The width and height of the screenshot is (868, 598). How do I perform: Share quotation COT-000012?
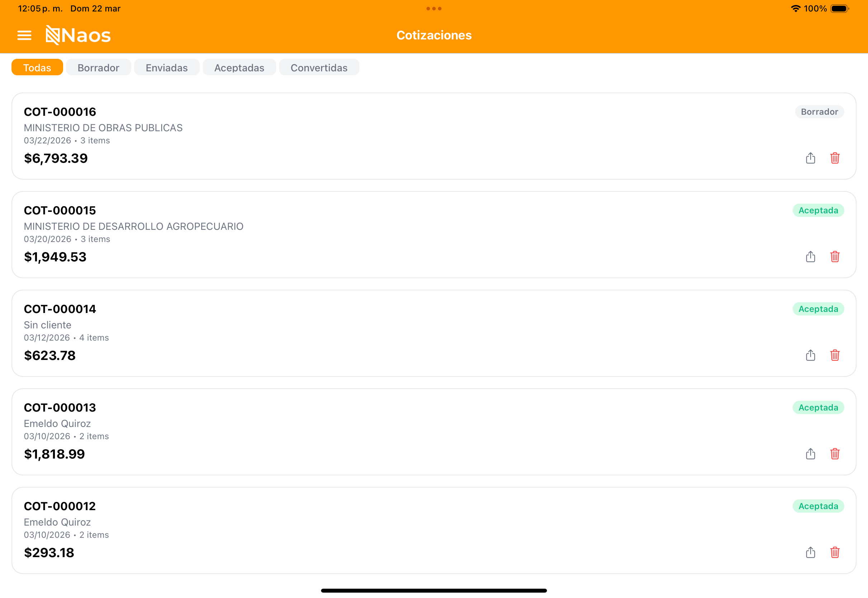point(810,552)
